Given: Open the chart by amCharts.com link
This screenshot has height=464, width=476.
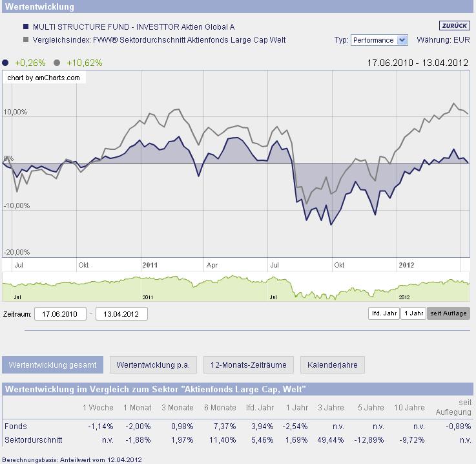Looking at the screenshot, I should click(x=44, y=78).
